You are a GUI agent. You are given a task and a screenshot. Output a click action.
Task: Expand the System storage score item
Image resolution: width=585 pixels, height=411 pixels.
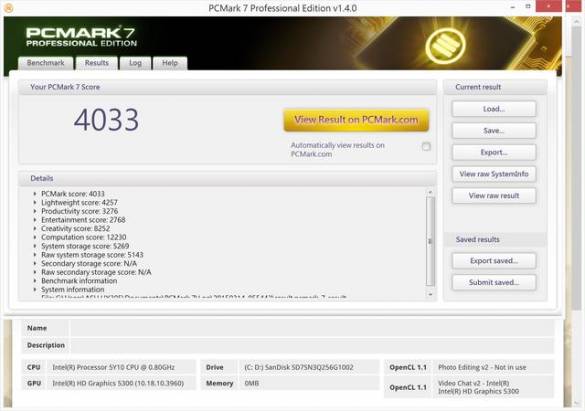(35, 246)
